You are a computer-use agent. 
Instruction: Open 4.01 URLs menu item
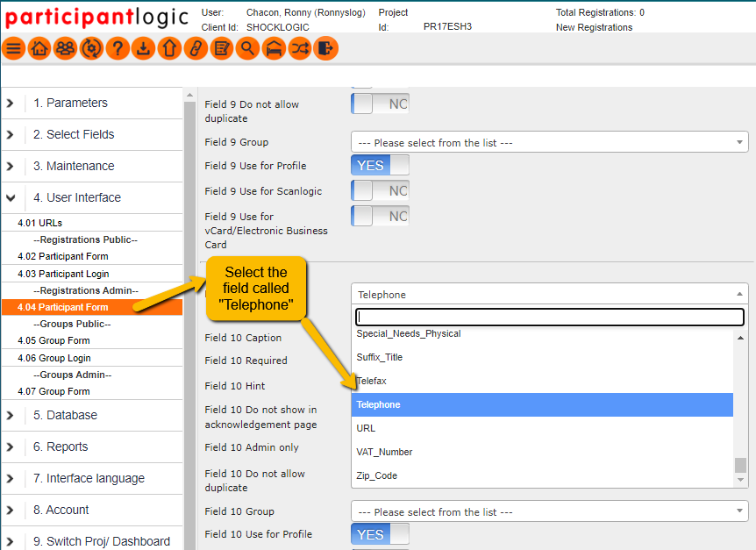coord(40,223)
